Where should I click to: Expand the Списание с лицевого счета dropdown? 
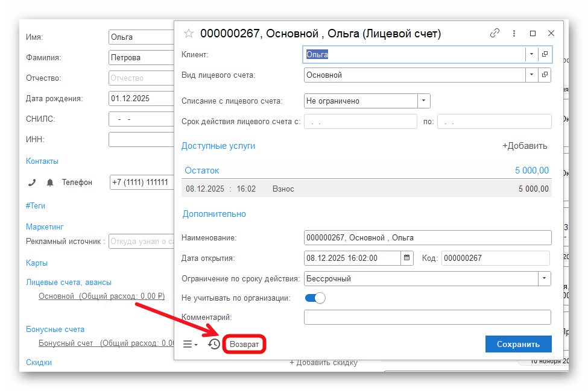(423, 101)
